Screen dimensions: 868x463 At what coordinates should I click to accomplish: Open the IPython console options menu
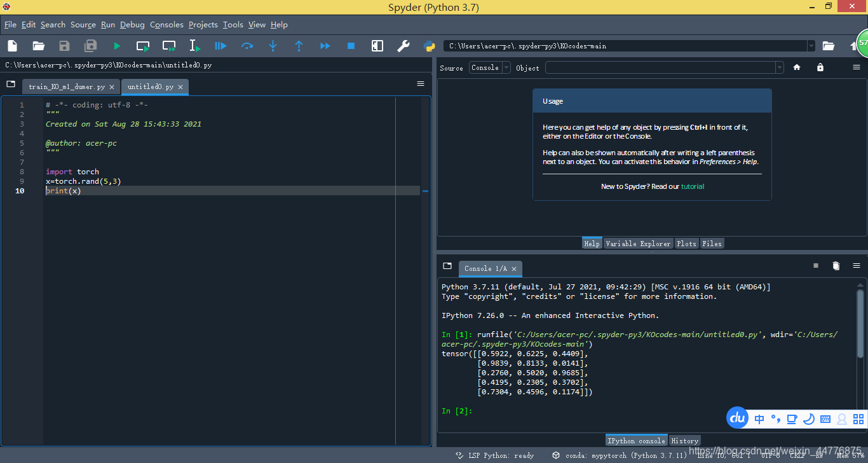coord(857,266)
